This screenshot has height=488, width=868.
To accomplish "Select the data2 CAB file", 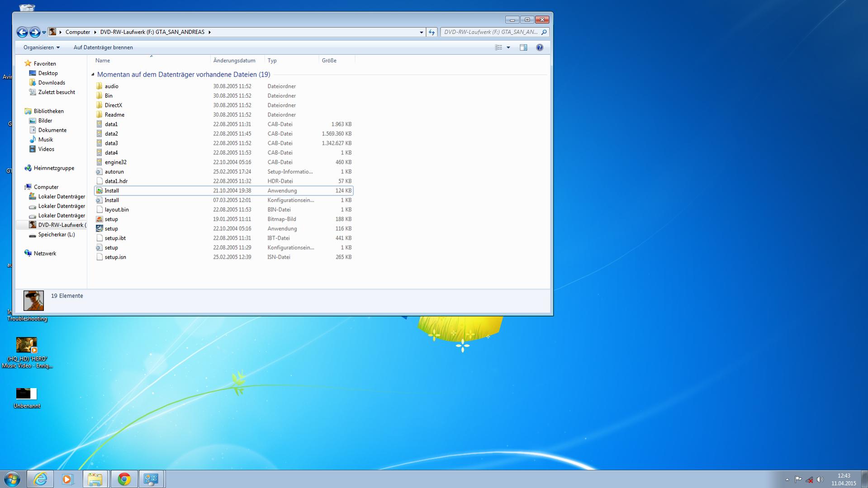I will coord(223,134).
